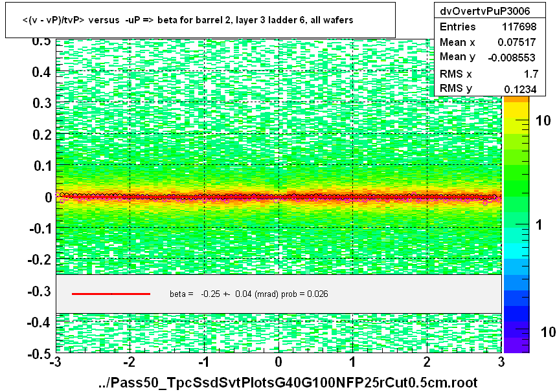
Task: Click x-axis label -2
Action: tap(130, 362)
